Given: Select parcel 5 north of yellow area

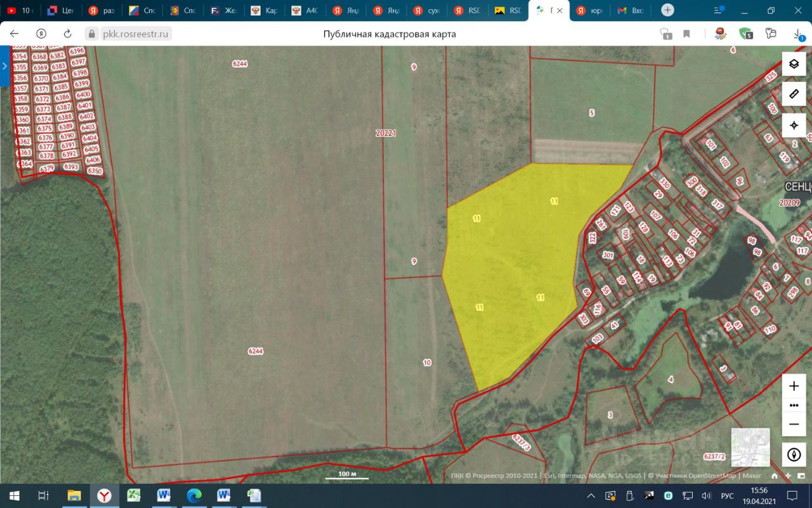Looking at the screenshot, I should (x=592, y=113).
